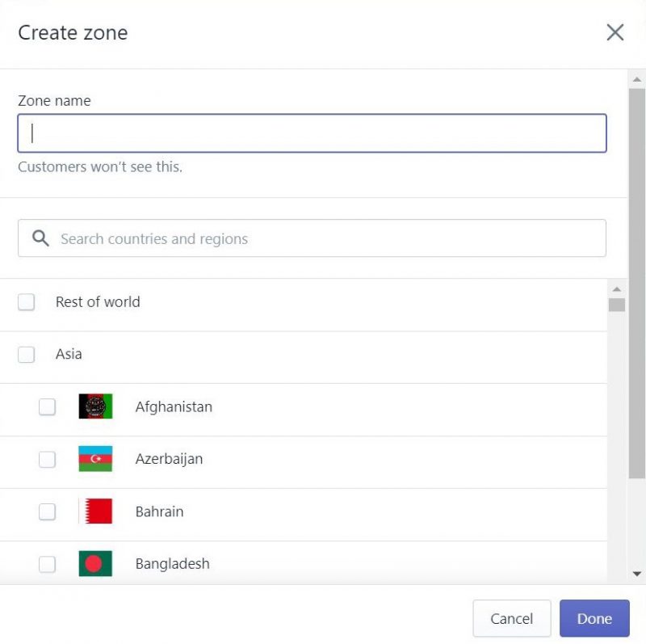Click the Search countries and regions field

point(311,238)
